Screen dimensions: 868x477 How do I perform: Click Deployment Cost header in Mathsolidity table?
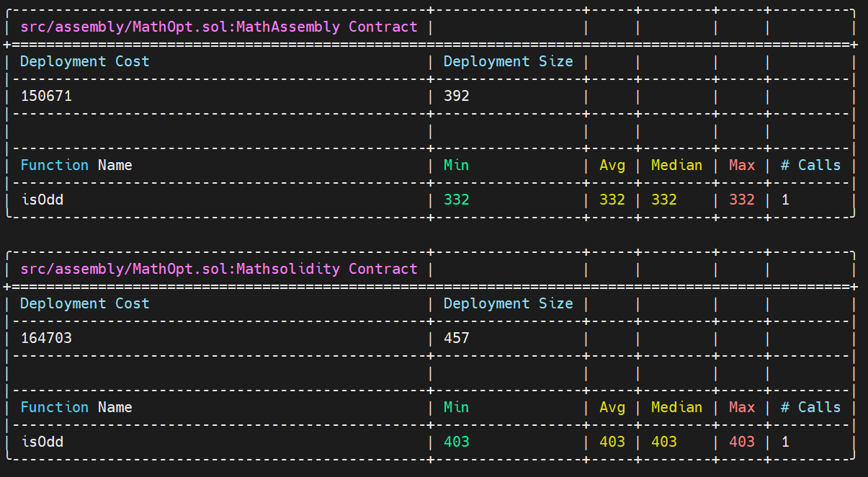[85, 304]
